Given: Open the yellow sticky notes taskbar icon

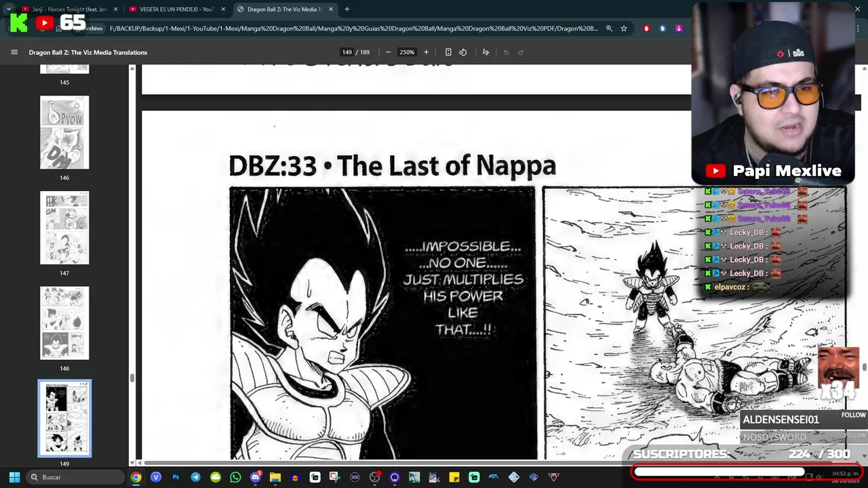Looking at the screenshot, I should tap(454, 477).
